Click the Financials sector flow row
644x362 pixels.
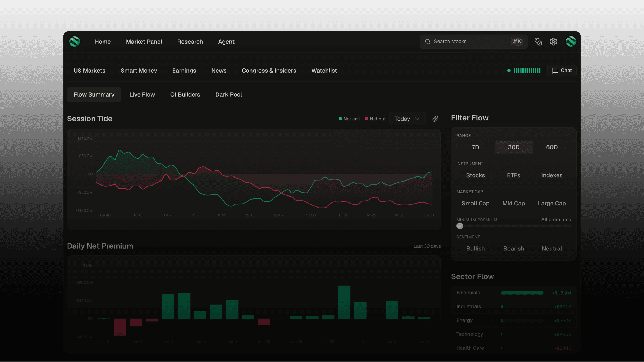tap(514, 293)
